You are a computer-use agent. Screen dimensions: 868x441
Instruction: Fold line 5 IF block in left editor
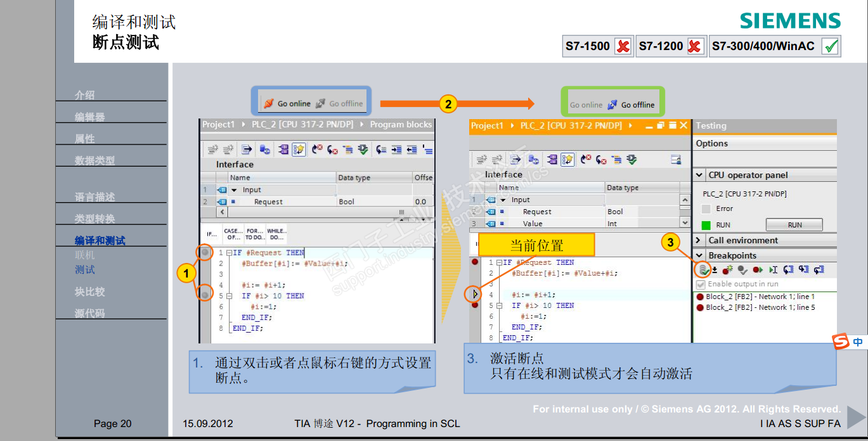click(x=229, y=295)
